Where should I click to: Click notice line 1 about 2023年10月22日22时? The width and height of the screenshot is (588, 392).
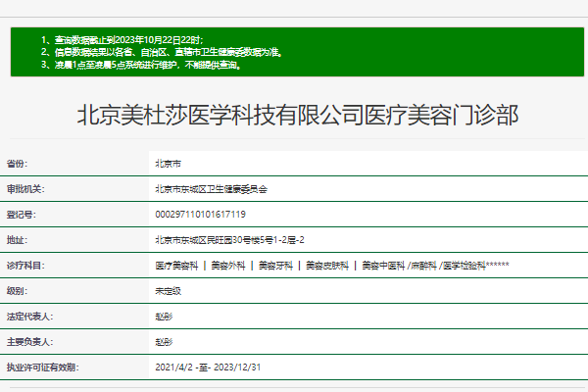click(122, 40)
